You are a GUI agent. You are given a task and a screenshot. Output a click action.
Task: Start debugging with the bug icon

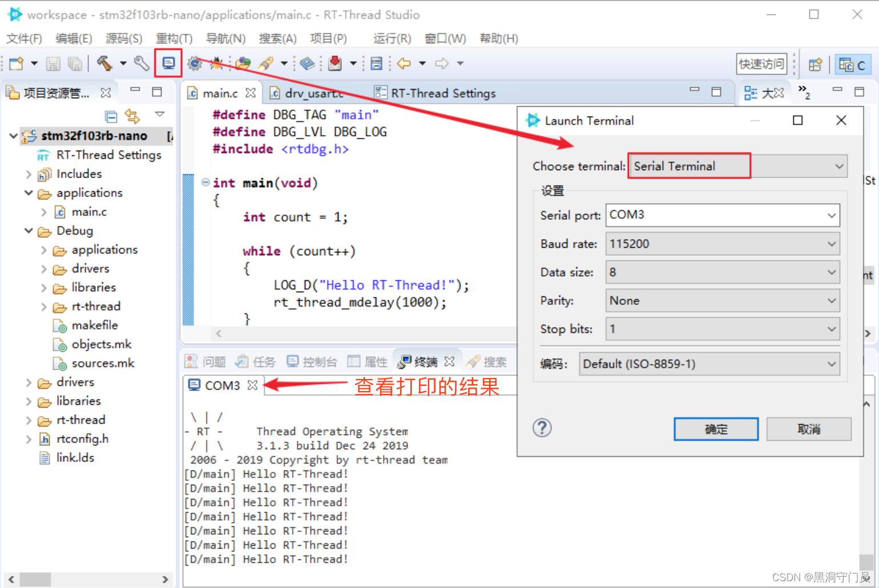(x=216, y=63)
